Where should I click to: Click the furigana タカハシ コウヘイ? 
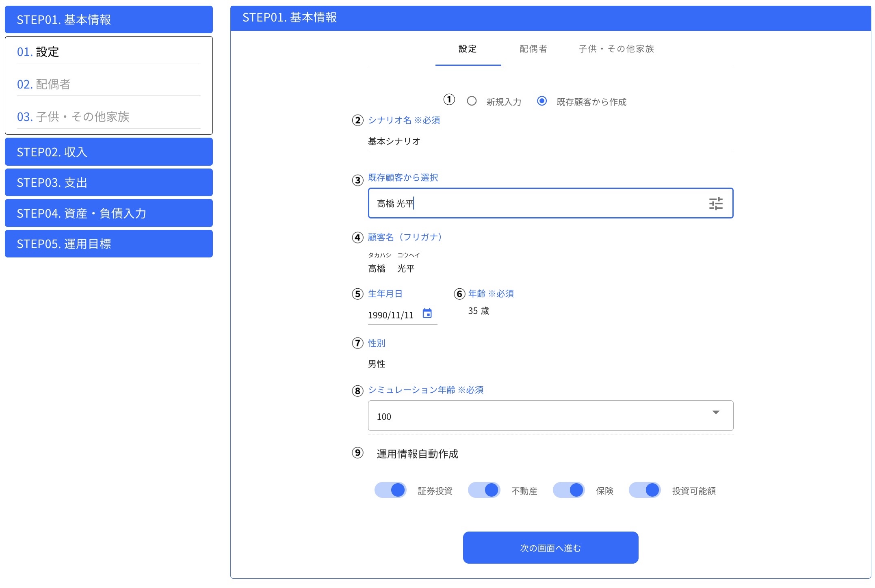[394, 255]
